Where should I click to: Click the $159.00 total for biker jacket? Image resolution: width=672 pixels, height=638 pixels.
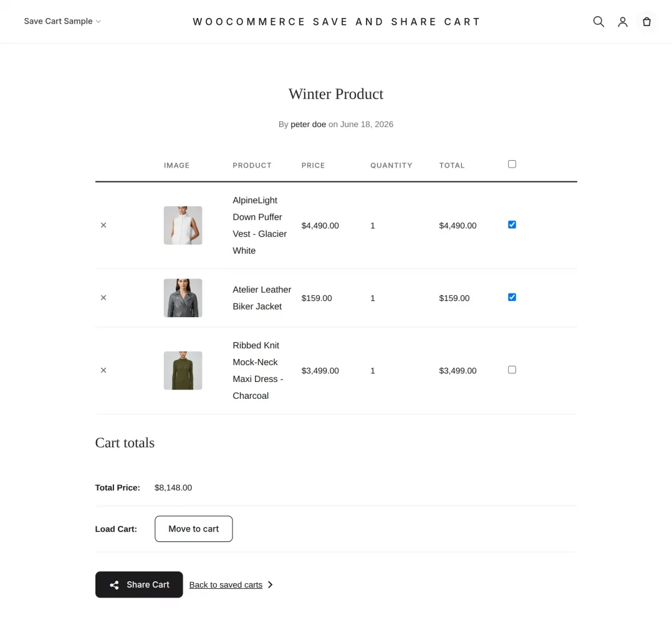tap(454, 298)
